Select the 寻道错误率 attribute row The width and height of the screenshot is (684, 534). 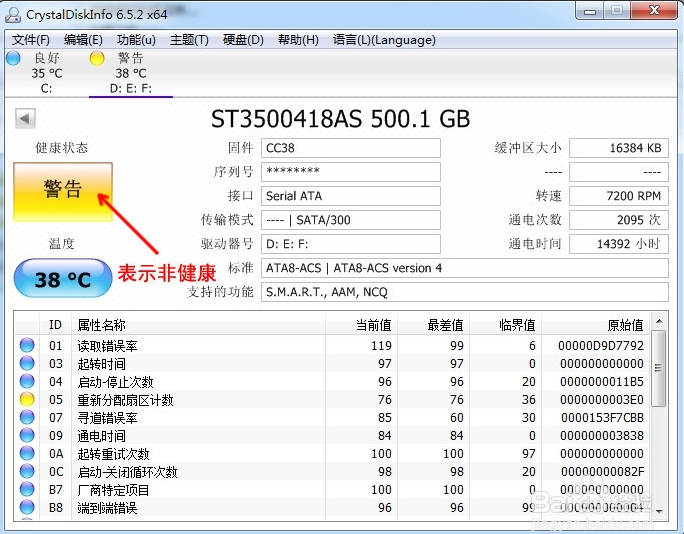click(x=332, y=418)
